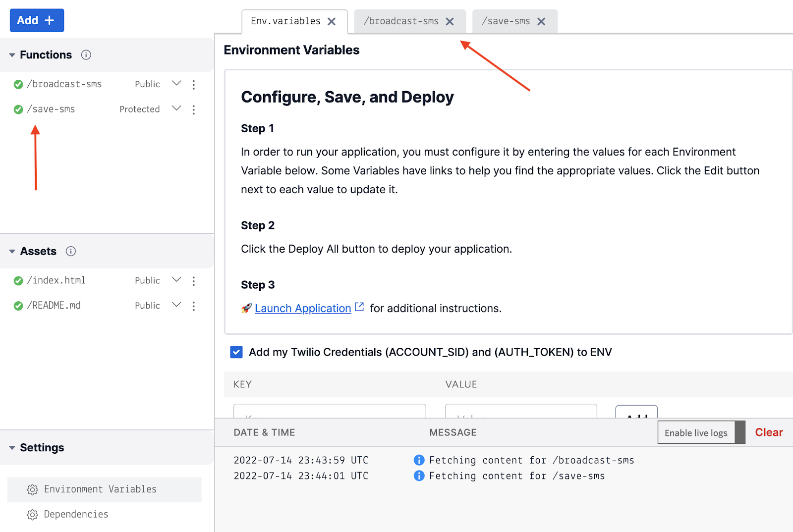Click external link icon beside Launch Application

[360, 307]
